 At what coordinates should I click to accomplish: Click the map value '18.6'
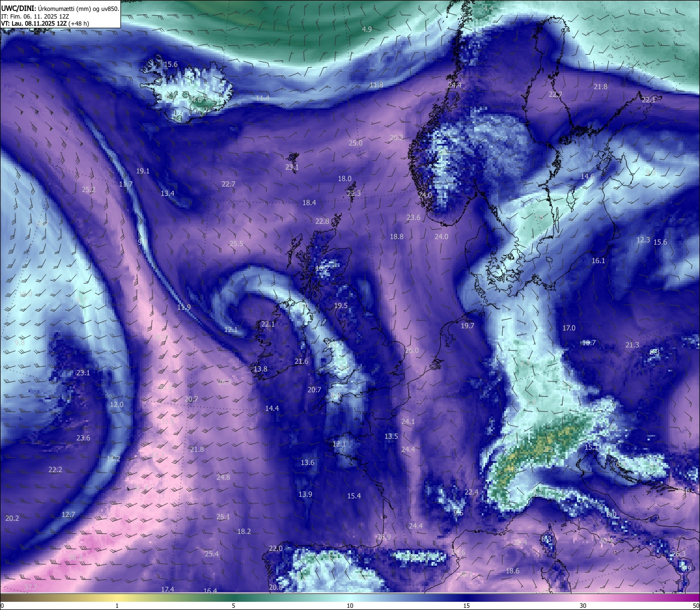click(x=512, y=571)
